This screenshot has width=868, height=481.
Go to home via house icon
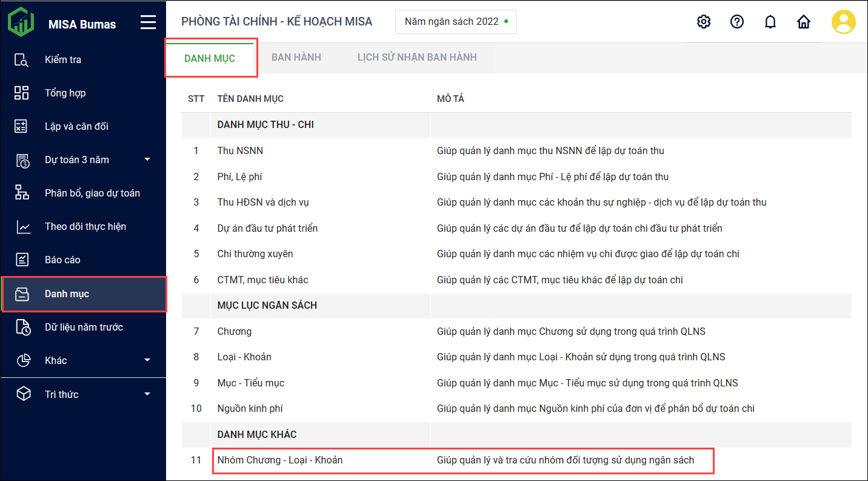coord(803,22)
